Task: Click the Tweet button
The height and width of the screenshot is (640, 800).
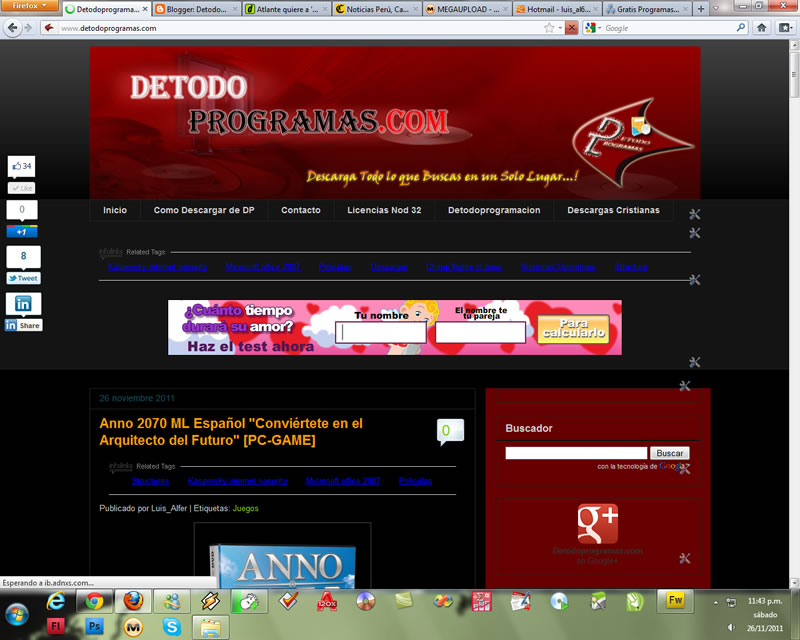Action: (23, 278)
